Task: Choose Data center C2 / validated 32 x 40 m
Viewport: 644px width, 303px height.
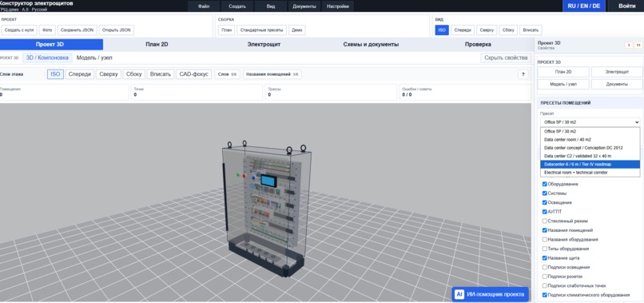Action: click(590, 156)
